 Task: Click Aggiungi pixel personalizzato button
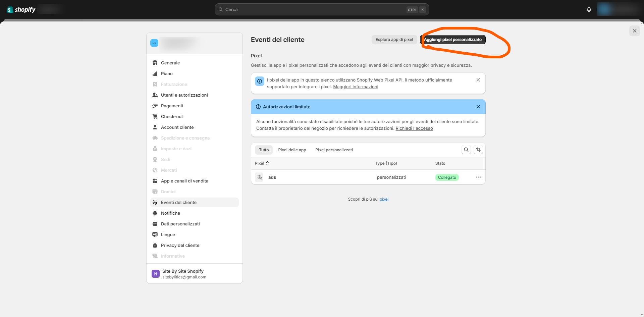(x=452, y=40)
